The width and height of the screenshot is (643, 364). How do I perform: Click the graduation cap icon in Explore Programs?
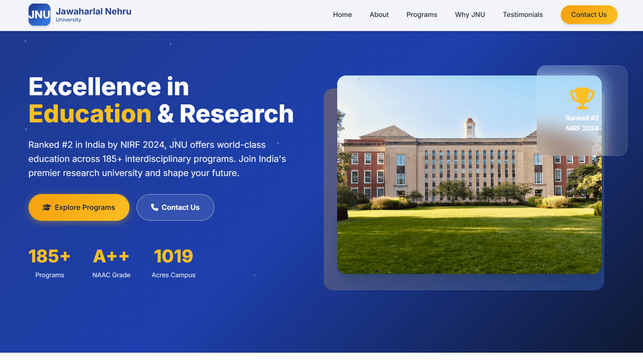(x=47, y=207)
